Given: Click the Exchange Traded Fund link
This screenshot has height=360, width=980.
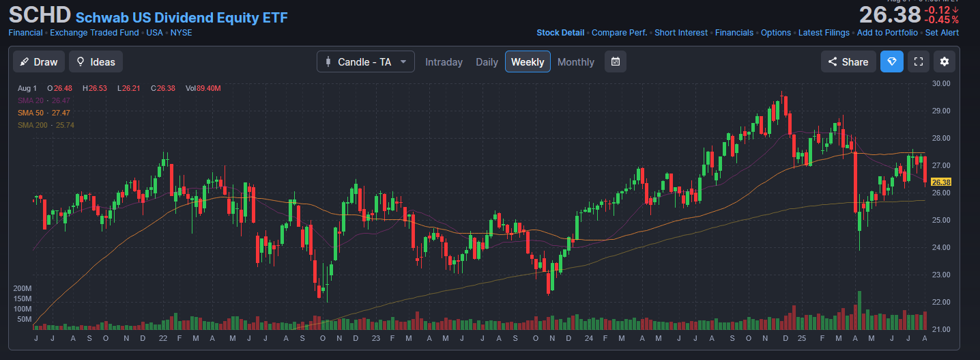Looking at the screenshot, I should pos(94,33).
